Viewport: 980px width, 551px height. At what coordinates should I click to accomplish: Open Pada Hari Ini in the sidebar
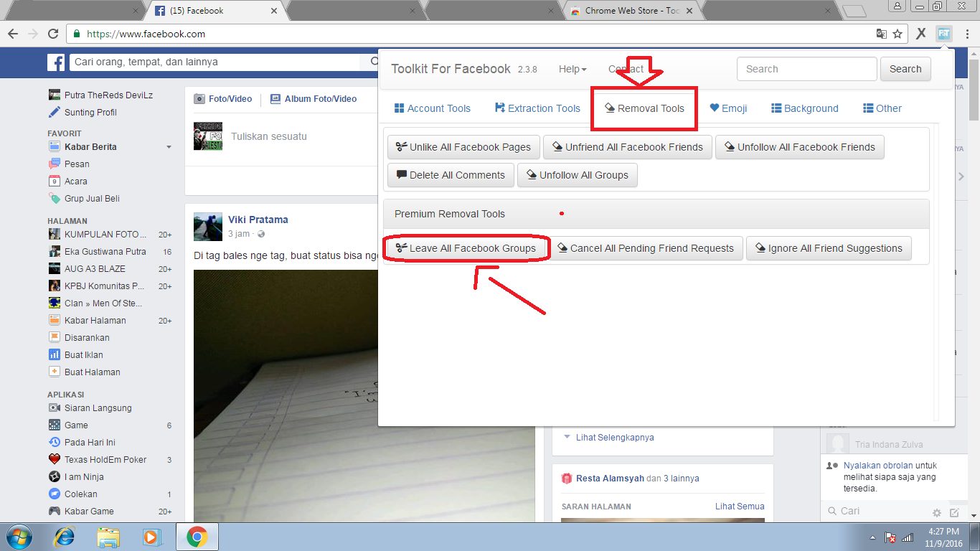pos(90,442)
